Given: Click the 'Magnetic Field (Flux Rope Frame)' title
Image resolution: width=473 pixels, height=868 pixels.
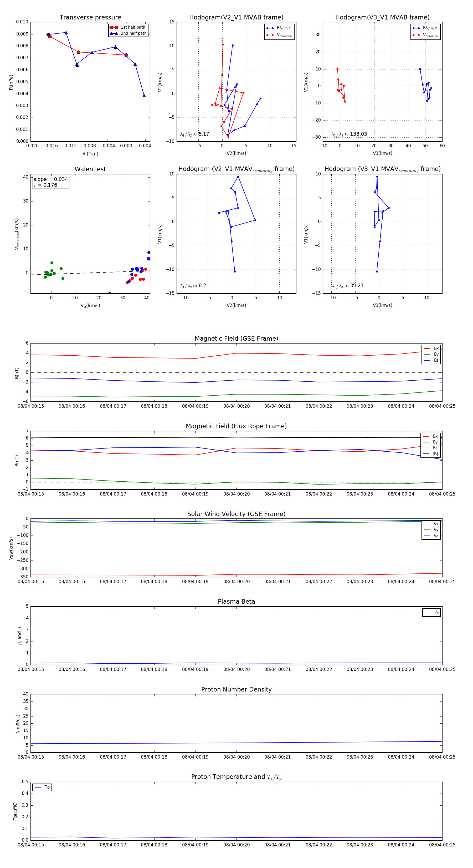Looking at the screenshot, I should 236,426.
